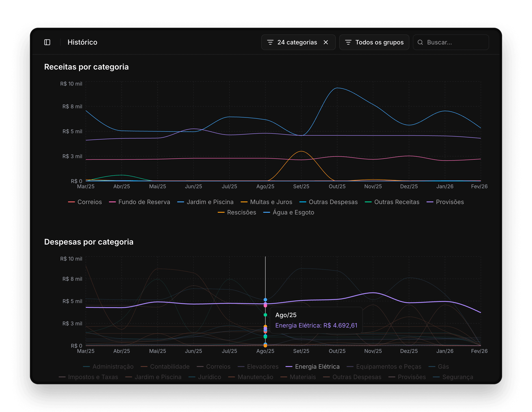Open the 24 categorias filter dropdown

[x=297, y=42]
